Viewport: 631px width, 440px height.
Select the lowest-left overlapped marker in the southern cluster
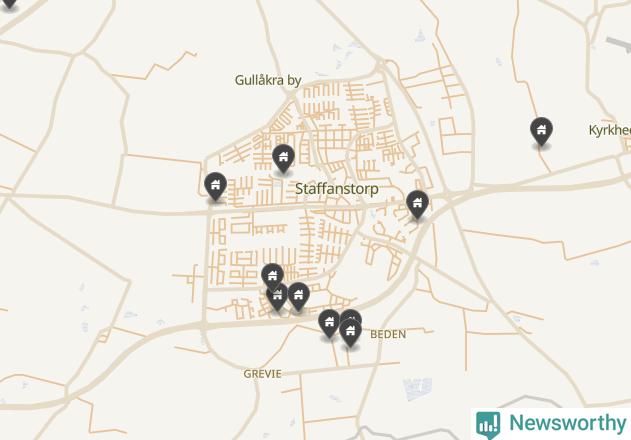277,299
